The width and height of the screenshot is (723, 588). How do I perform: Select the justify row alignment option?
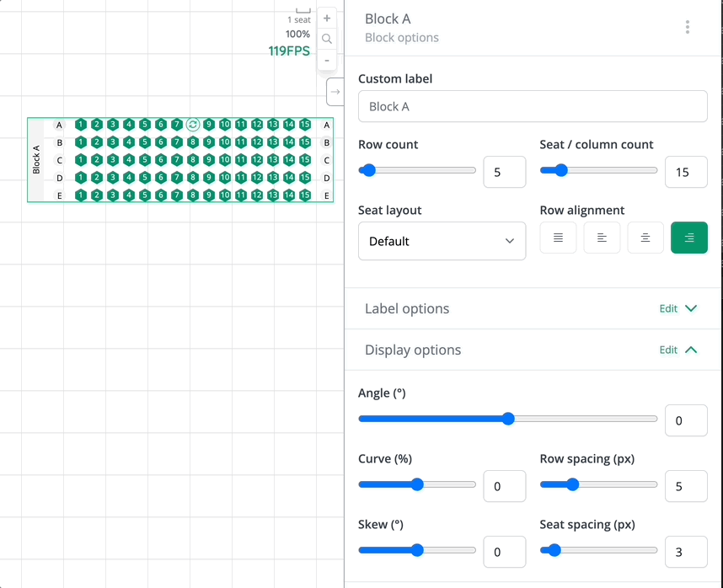(558, 238)
